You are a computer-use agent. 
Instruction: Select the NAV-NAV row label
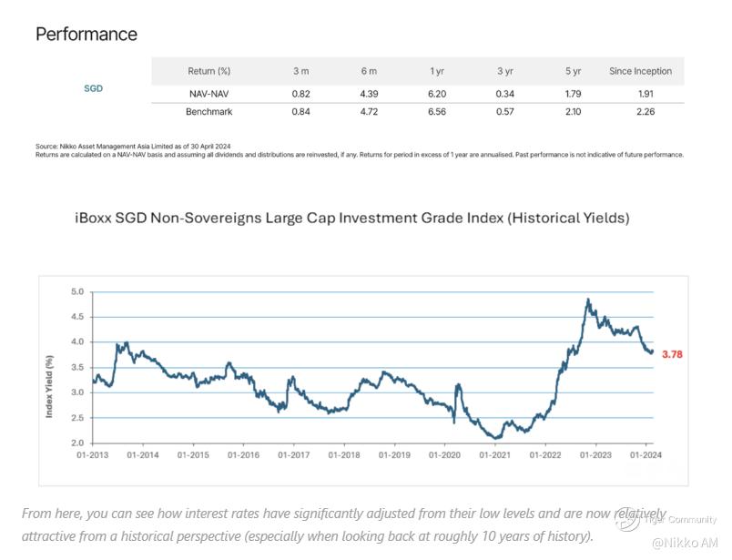208,94
